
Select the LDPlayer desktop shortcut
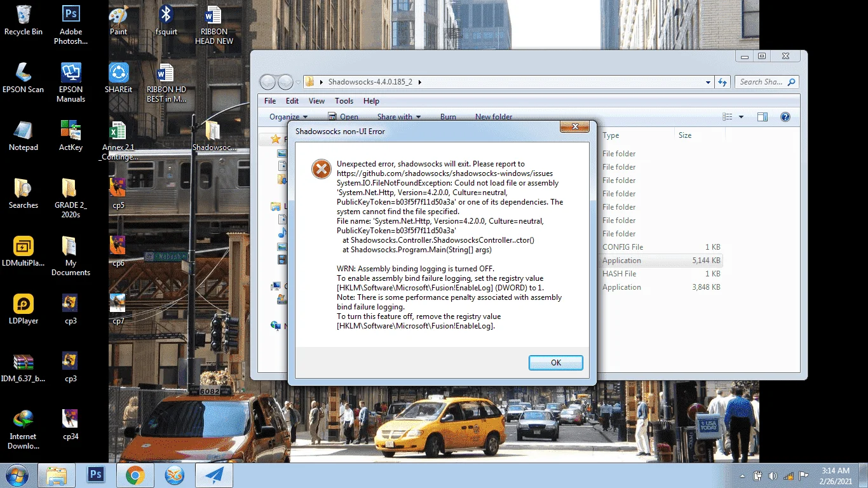coord(24,309)
